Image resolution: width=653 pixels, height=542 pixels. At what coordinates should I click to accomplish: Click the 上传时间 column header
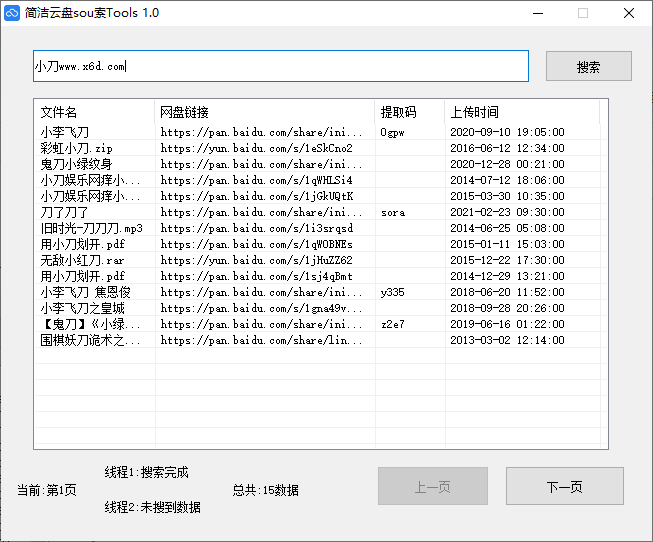(521, 112)
